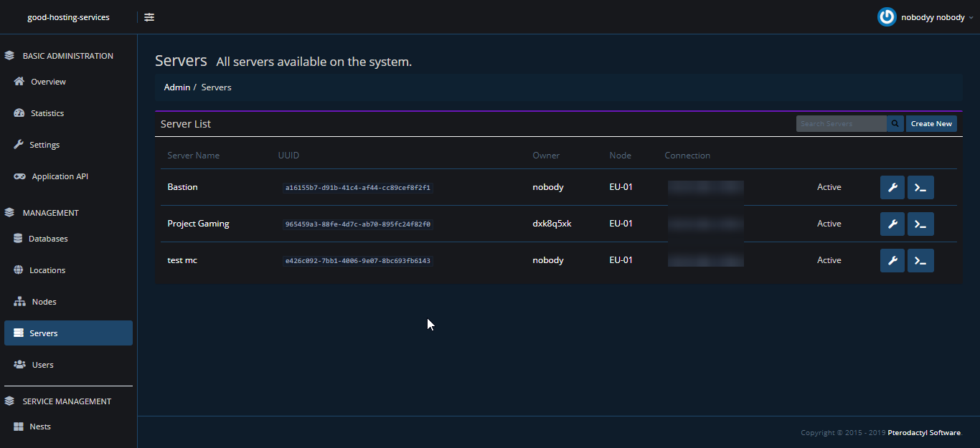Toggle the sidebar with the sliders icon
This screenshot has height=448, width=980.
(x=149, y=17)
